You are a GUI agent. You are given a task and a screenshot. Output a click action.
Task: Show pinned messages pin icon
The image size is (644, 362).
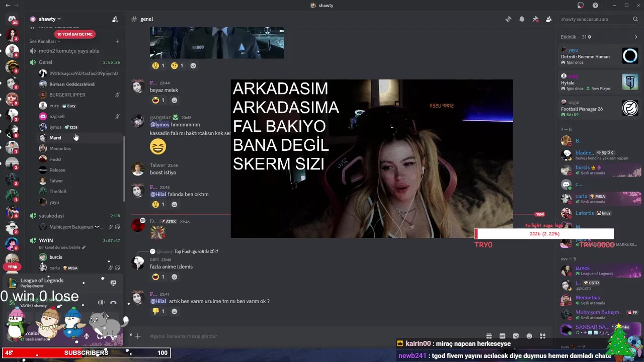pyautogui.click(x=535, y=19)
